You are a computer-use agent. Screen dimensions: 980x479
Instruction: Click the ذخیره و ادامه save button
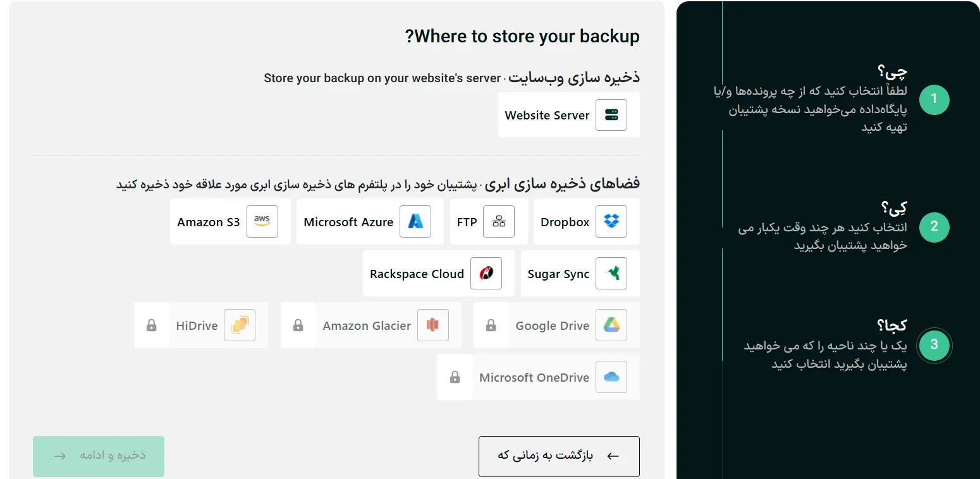[x=99, y=456]
